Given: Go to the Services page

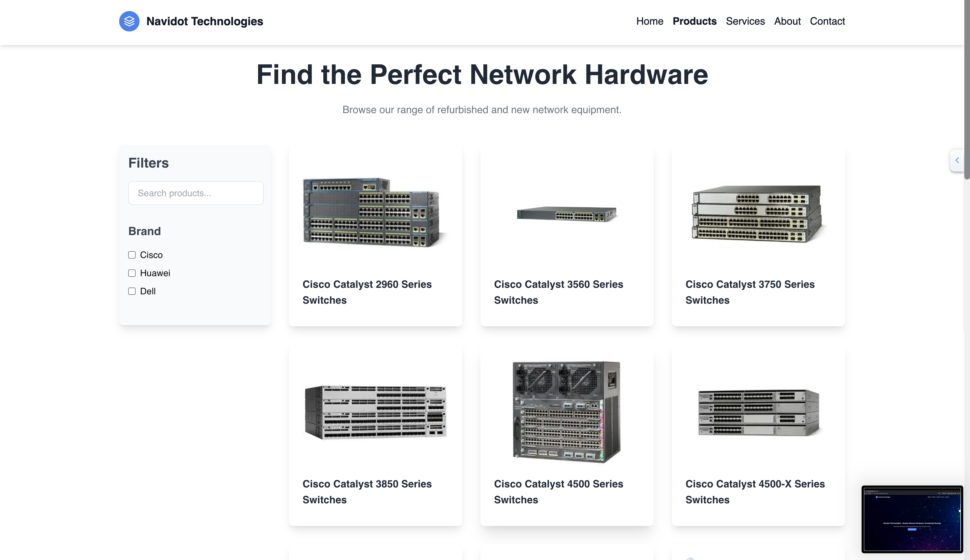Looking at the screenshot, I should (x=745, y=21).
